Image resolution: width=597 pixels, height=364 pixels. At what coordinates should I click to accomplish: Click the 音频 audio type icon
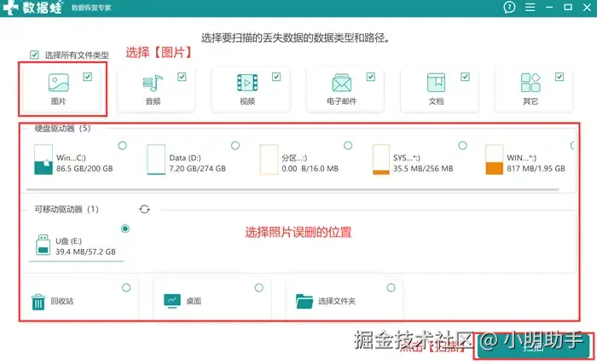coord(153,83)
